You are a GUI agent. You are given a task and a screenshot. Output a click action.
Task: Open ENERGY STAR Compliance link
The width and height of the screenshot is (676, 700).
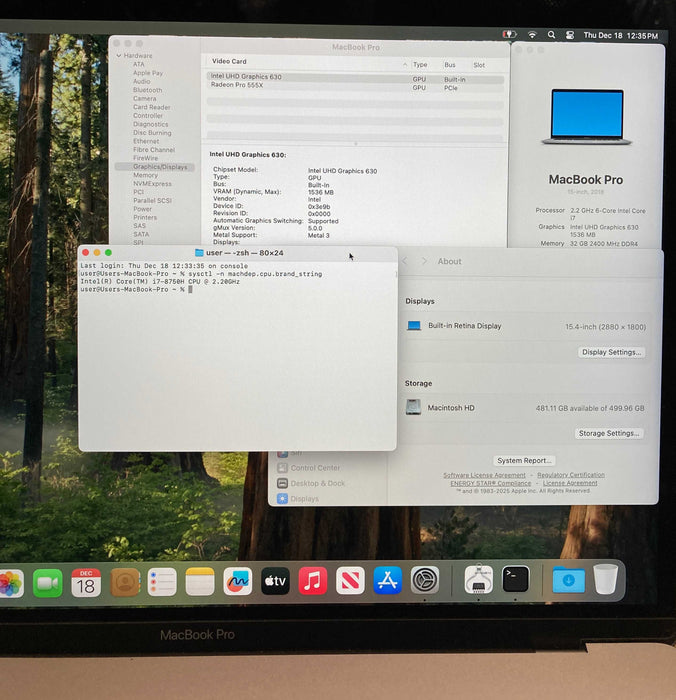coord(491,483)
